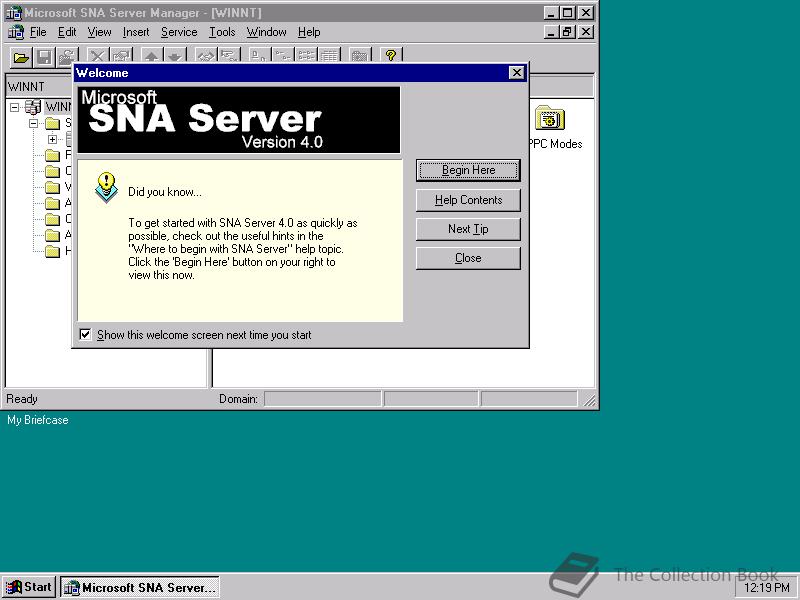Click the Ready status bar text
This screenshot has height=600, width=800.
pos(22,398)
